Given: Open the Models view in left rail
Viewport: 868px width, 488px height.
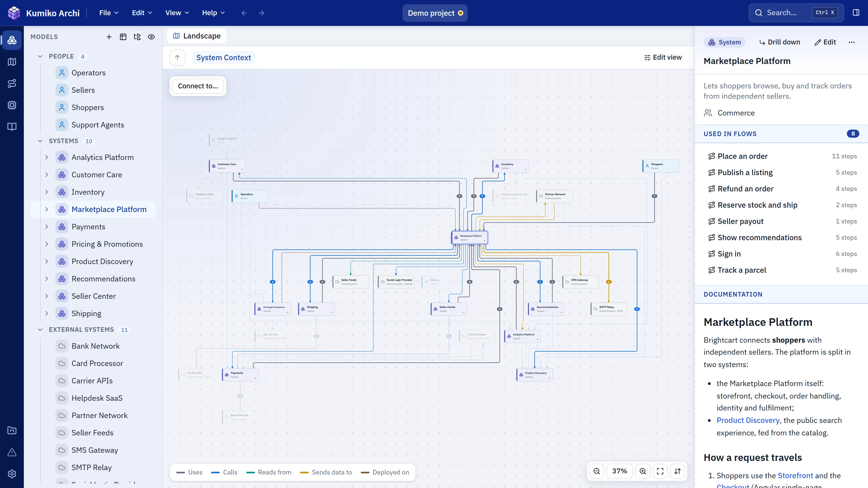Looking at the screenshot, I should tap(12, 40).
